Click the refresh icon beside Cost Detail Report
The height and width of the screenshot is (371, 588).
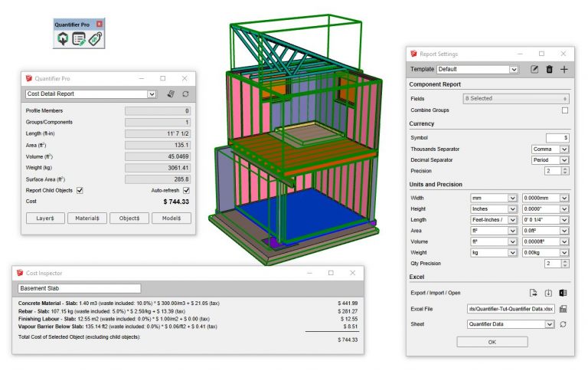[x=185, y=94]
